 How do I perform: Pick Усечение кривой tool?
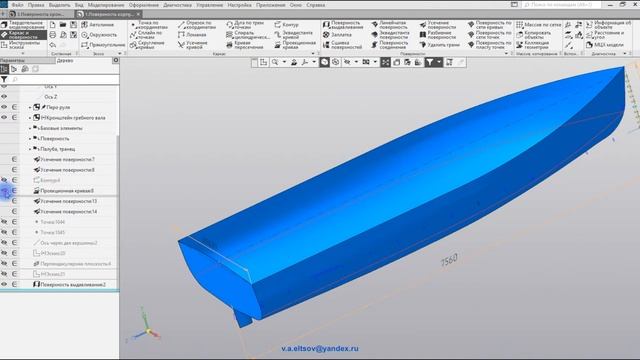tap(193, 45)
